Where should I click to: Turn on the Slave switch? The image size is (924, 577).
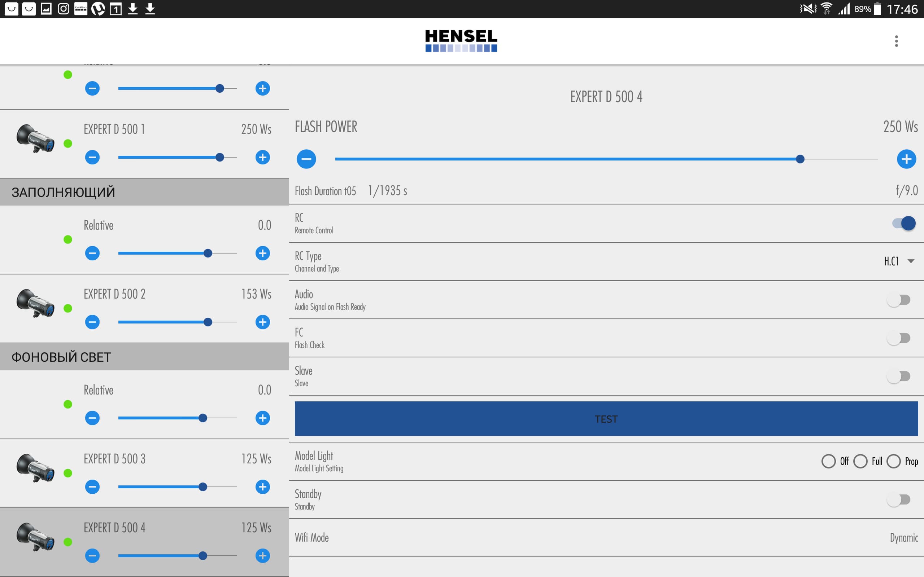click(x=898, y=376)
